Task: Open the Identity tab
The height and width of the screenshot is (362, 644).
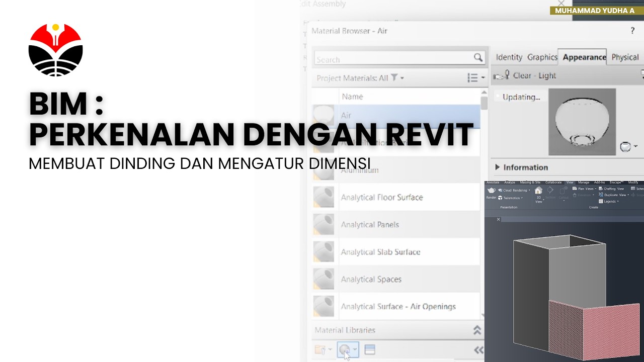Action: point(509,57)
